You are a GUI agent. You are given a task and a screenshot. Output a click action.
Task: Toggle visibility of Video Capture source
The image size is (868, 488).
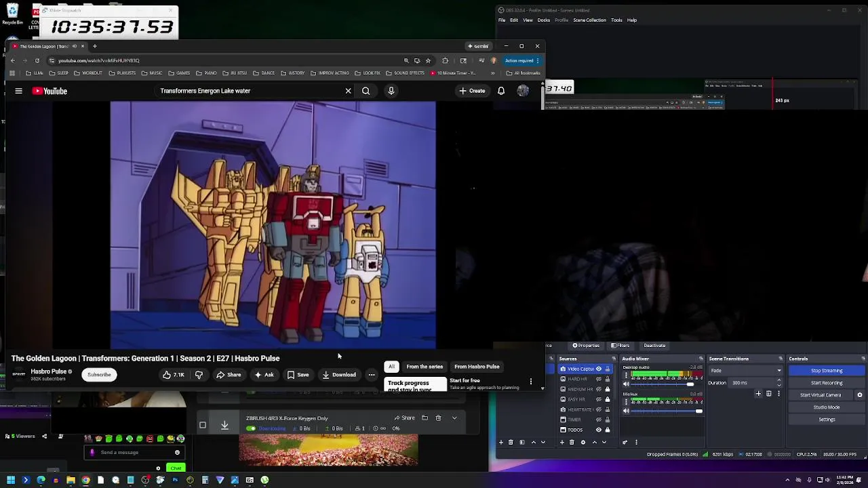coord(599,369)
